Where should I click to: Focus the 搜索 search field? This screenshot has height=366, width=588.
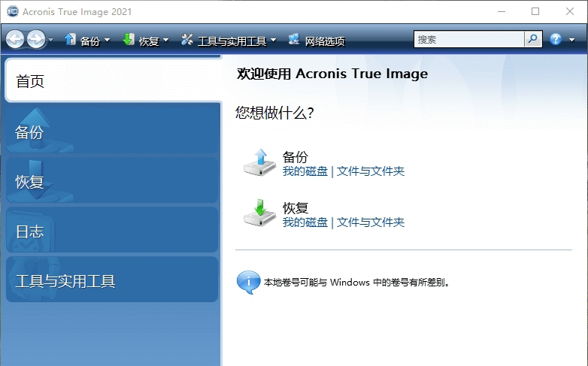click(468, 39)
